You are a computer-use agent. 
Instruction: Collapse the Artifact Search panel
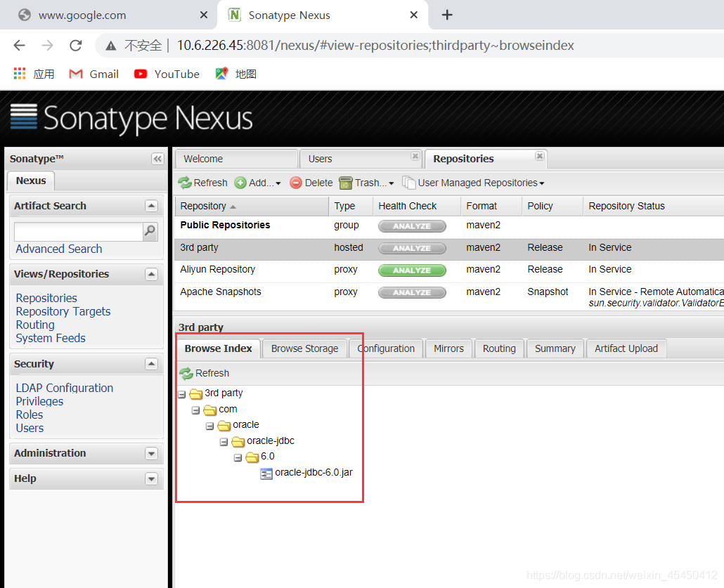(151, 206)
